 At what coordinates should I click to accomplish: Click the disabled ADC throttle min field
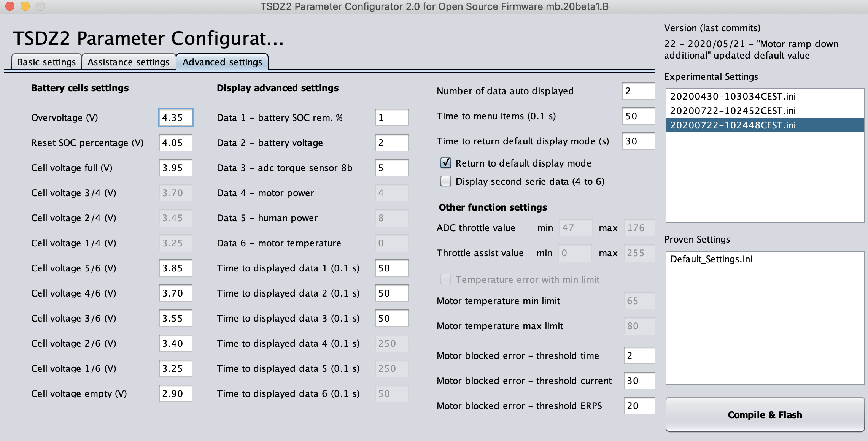[x=575, y=228]
